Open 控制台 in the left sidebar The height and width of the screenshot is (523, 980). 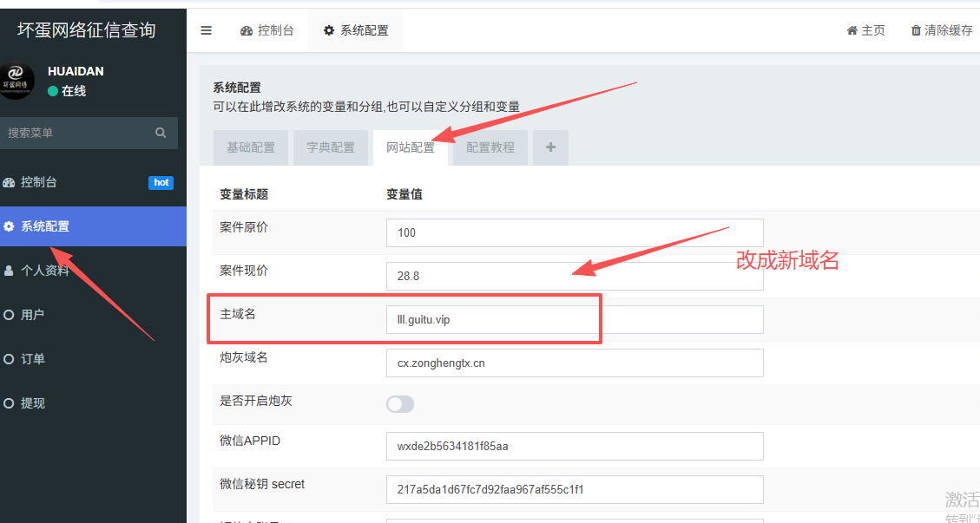(39, 182)
